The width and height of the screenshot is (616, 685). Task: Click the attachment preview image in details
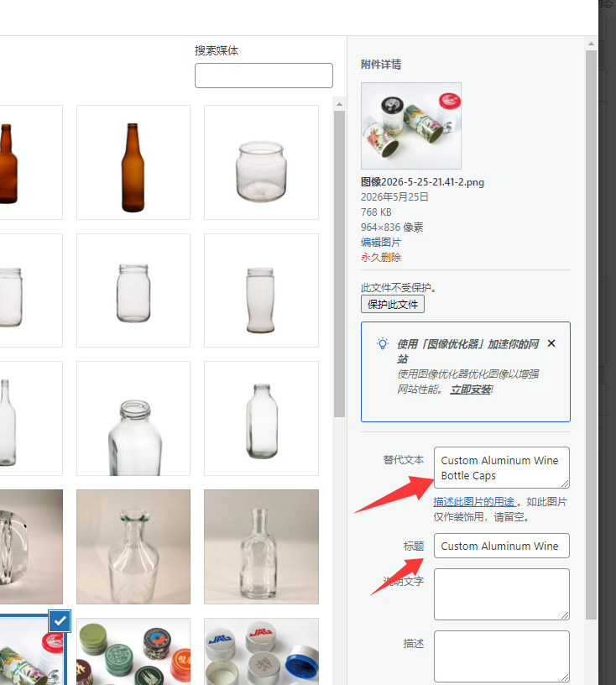coord(411,126)
